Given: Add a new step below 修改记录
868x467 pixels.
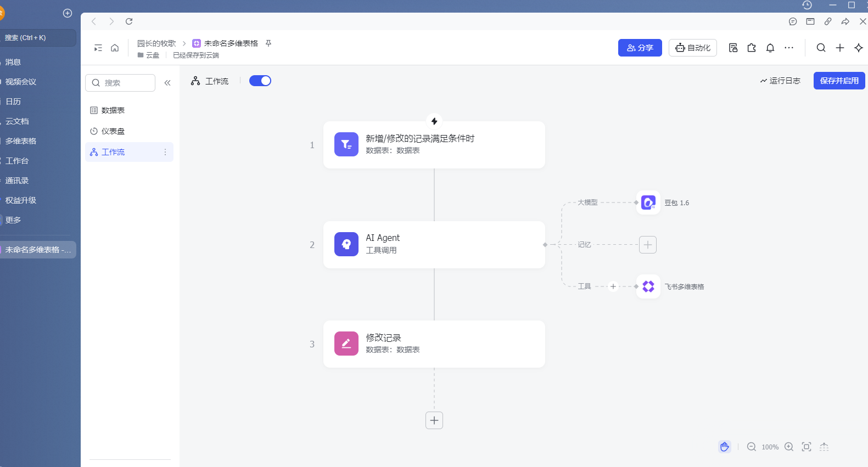Looking at the screenshot, I should tap(434, 420).
